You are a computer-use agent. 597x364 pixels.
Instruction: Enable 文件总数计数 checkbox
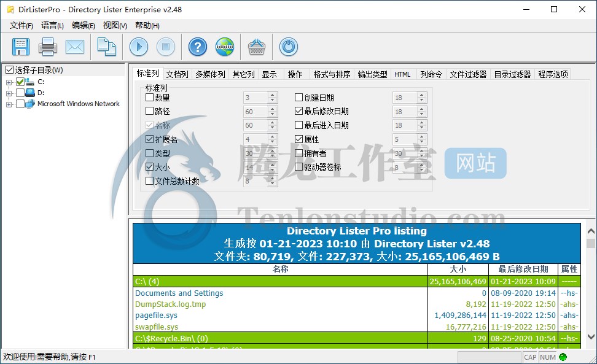(149, 181)
